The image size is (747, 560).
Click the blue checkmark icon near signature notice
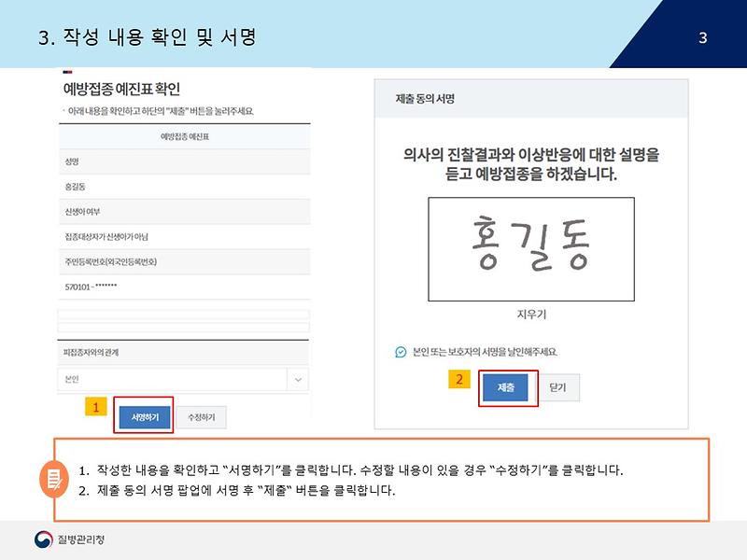tap(400, 349)
